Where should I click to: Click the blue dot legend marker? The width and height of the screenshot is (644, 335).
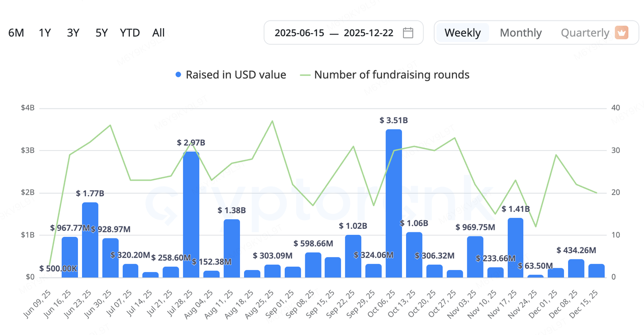[x=178, y=75]
